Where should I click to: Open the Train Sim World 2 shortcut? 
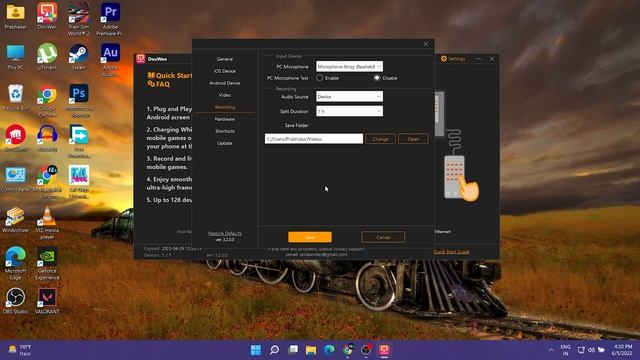point(78,19)
